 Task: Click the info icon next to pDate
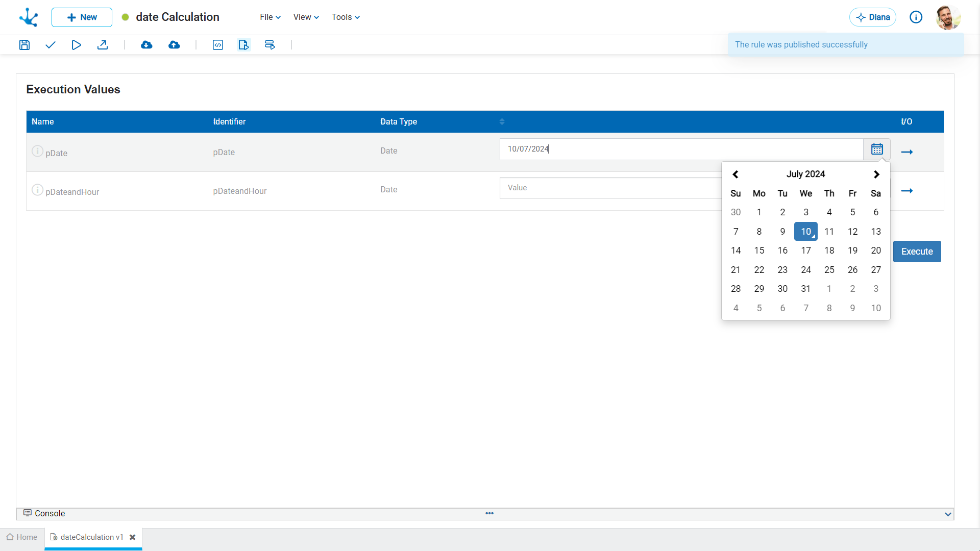click(37, 151)
